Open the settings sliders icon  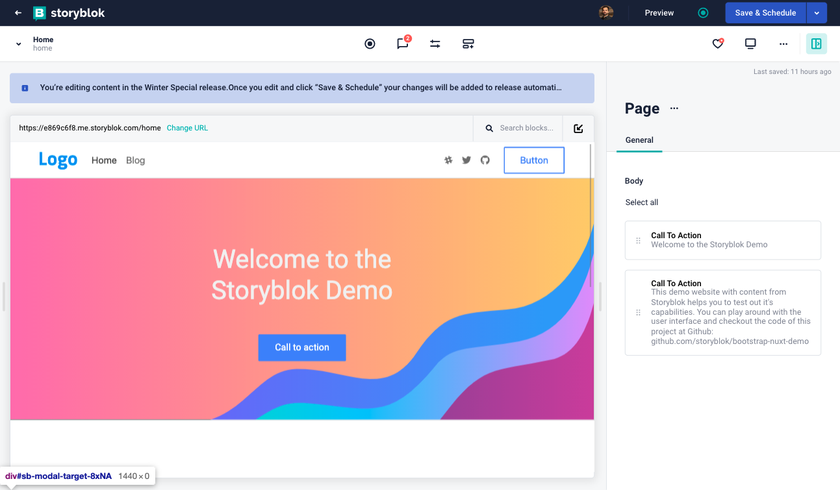tap(435, 44)
